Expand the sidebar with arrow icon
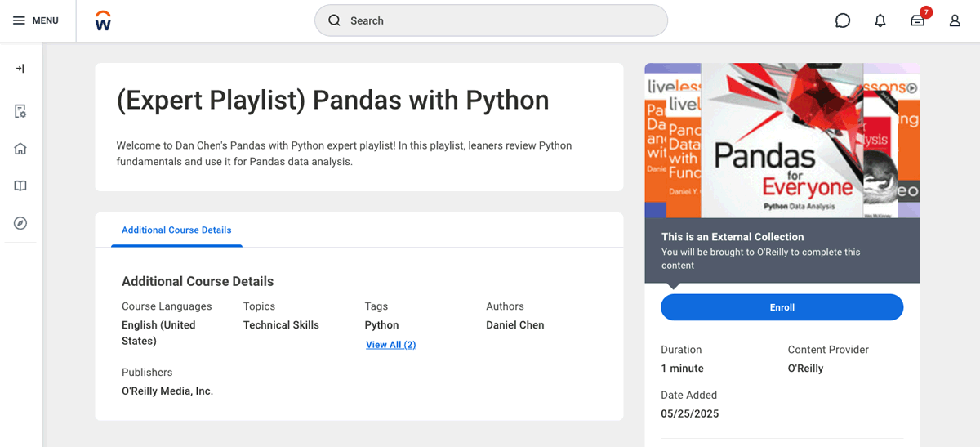The image size is (980, 447). click(x=20, y=69)
